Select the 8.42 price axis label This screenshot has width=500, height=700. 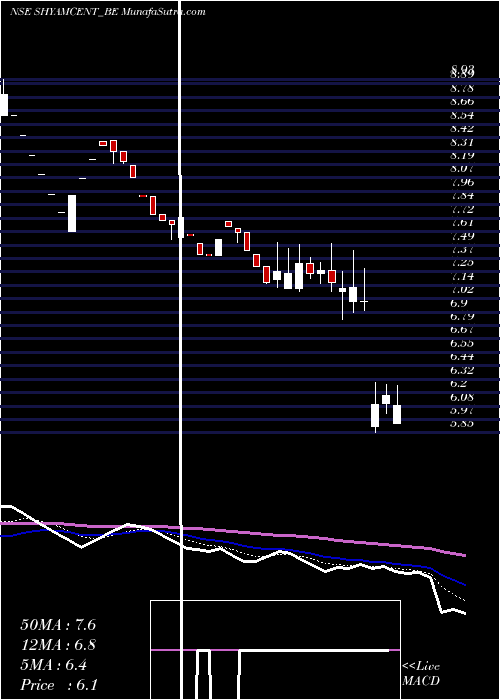coord(462,129)
